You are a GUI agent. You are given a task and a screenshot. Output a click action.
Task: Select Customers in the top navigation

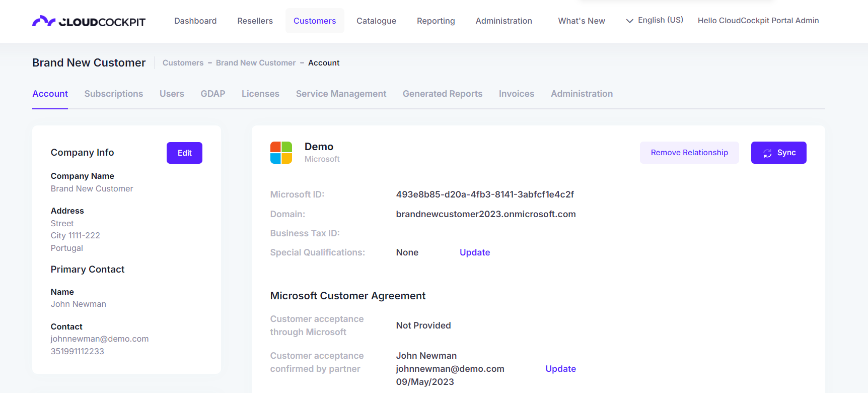pos(315,21)
